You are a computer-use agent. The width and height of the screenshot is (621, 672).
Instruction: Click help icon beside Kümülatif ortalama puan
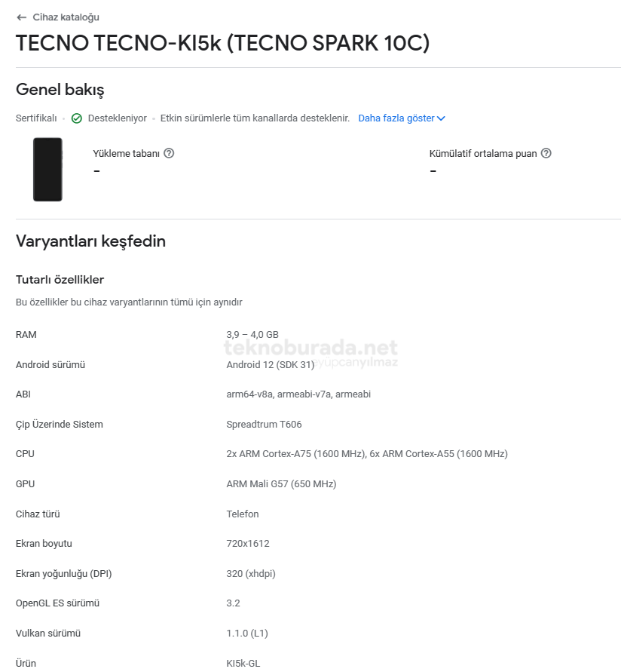click(546, 153)
